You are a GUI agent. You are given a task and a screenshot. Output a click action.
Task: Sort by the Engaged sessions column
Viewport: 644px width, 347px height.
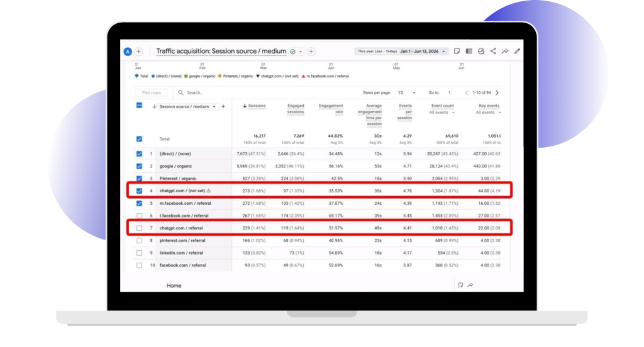point(296,109)
